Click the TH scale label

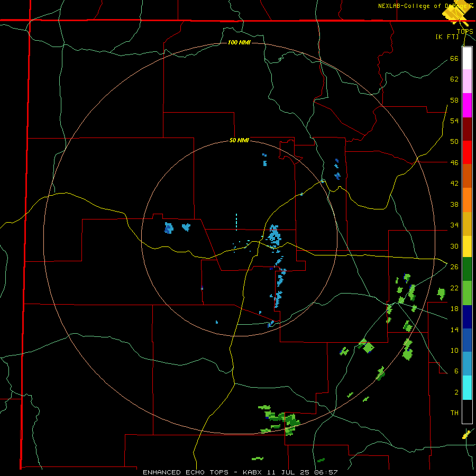click(x=454, y=413)
